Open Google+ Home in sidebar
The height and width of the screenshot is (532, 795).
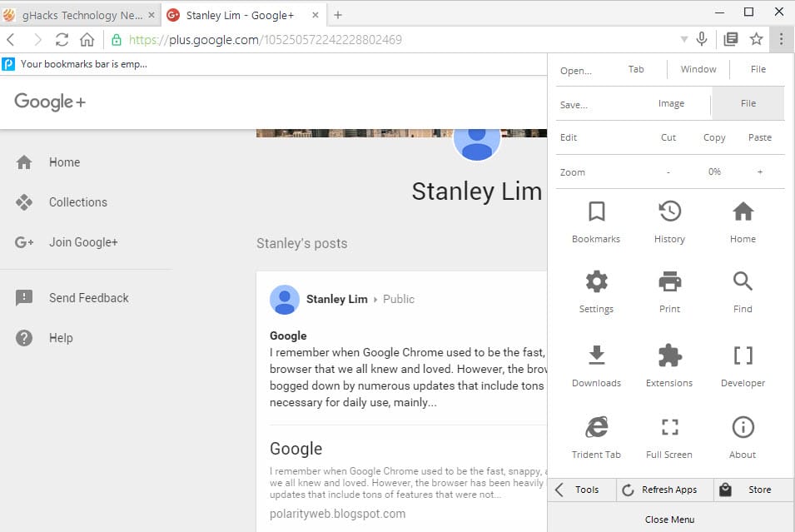pos(64,162)
